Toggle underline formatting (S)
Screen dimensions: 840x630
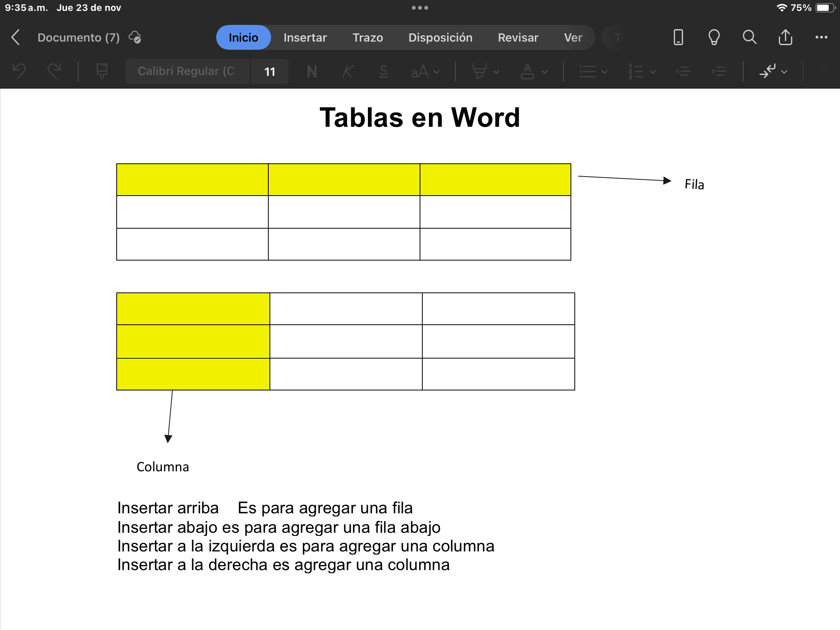pyautogui.click(x=383, y=72)
